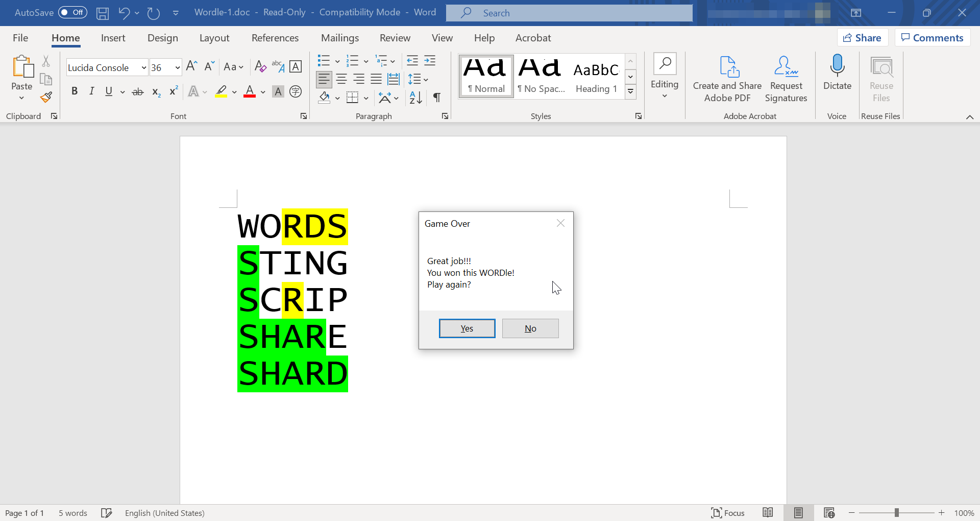This screenshot has height=521, width=980.
Task: Open Change Case dropdown
Action: pyautogui.click(x=233, y=66)
